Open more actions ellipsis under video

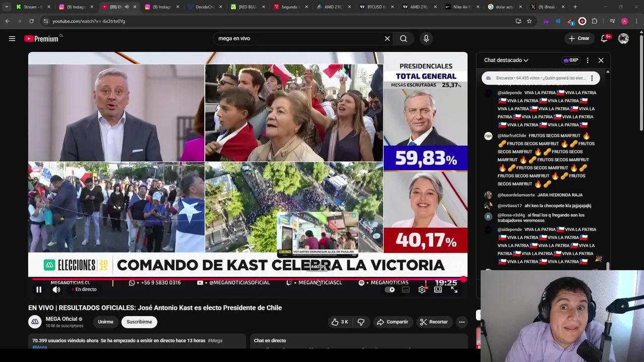pyautogui.click(x=461, y=322)
